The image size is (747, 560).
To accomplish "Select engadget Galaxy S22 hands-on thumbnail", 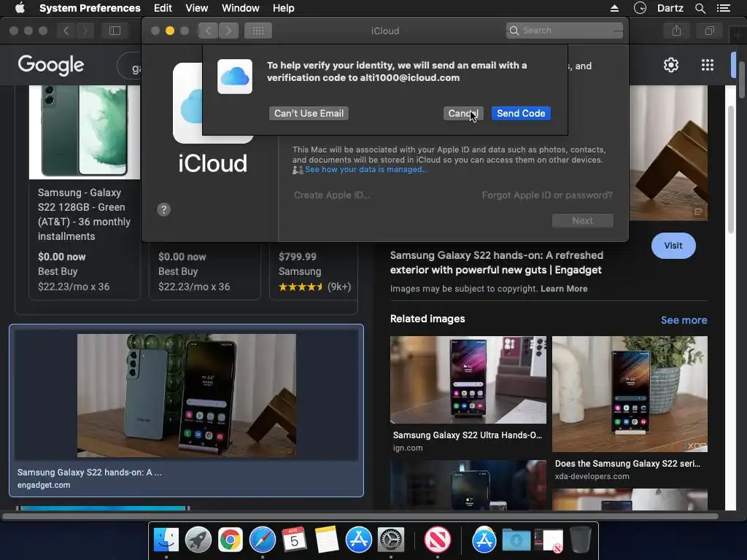I will click(x=186, y=395).
